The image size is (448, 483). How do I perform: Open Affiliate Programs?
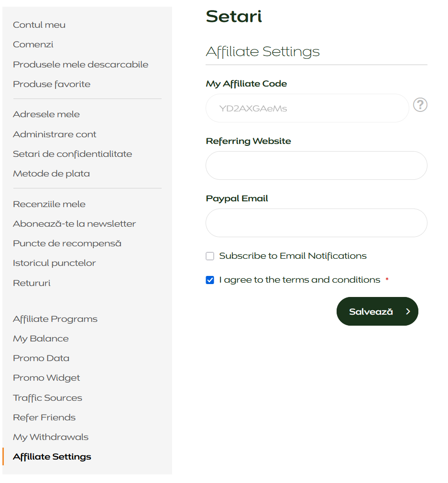click(x=55, y=319)
